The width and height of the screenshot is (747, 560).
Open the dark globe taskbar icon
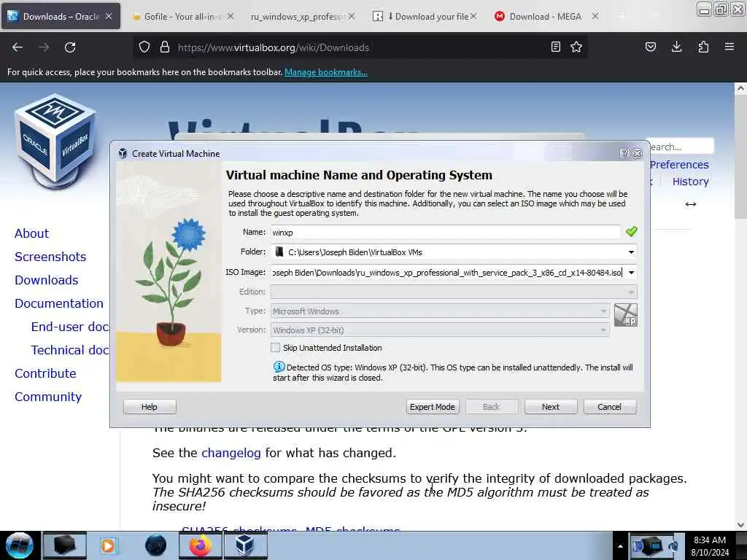click(x=156, y=545)
